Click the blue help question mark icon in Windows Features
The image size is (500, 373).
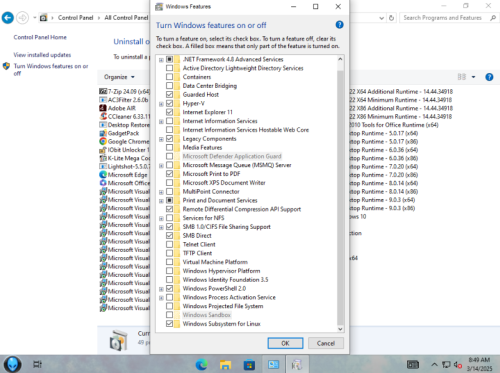click(x=339, y=25)
